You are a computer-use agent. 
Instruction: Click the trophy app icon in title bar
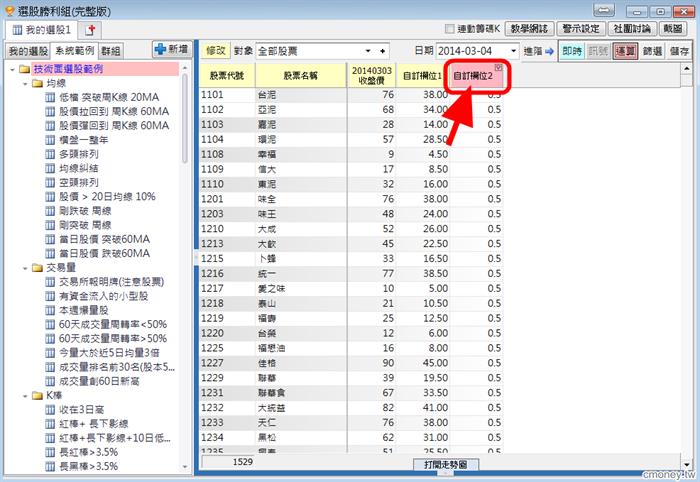10,11
